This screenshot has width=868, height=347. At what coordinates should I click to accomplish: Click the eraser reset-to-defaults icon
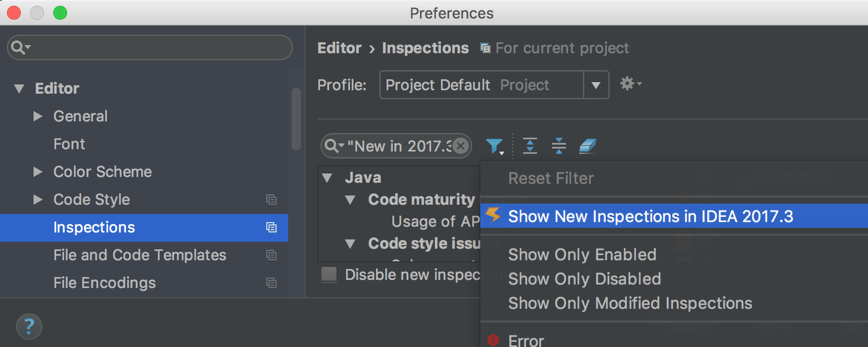(x=587, y=146)
